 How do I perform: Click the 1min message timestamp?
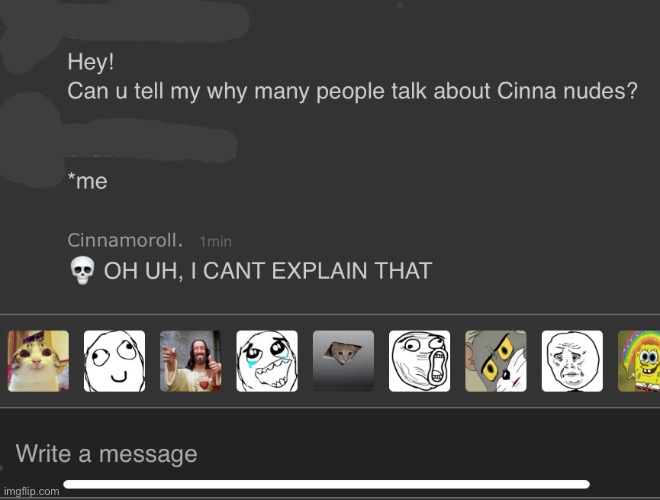click(x=216, y=242)
